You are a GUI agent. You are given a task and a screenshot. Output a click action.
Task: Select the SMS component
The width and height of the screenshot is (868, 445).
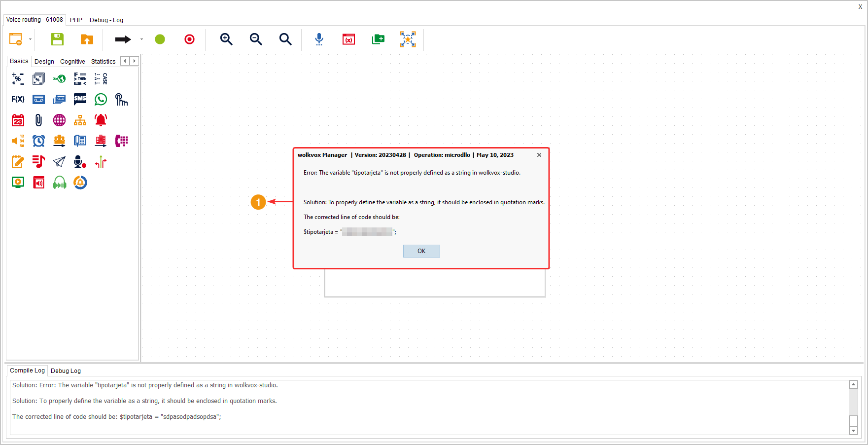click(x=80, y=99)
